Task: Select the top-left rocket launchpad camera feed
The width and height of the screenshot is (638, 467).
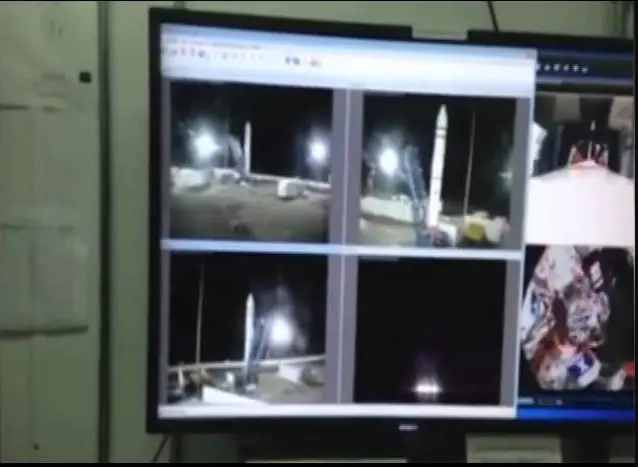Action: [250, 161]
